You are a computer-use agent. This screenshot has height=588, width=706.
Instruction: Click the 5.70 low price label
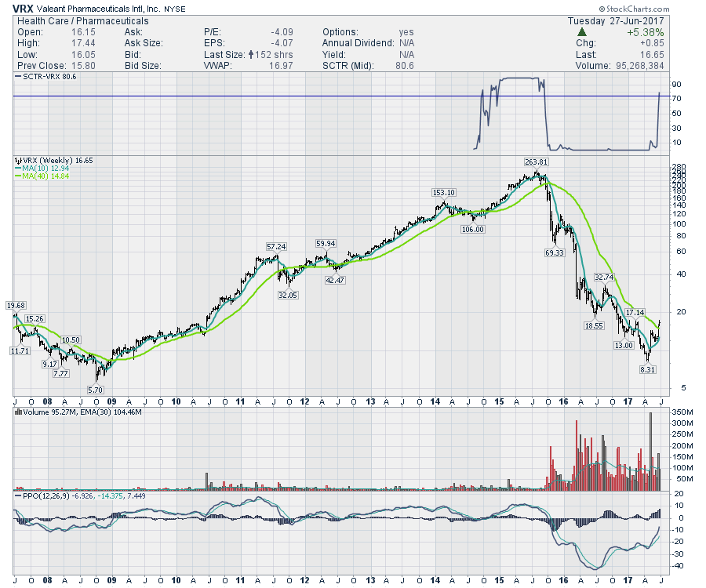[x=96, y=390]
